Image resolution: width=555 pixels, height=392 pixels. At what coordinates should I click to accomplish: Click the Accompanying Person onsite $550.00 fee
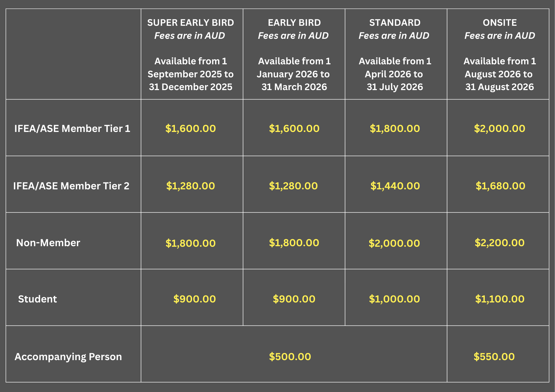point(494,357)
